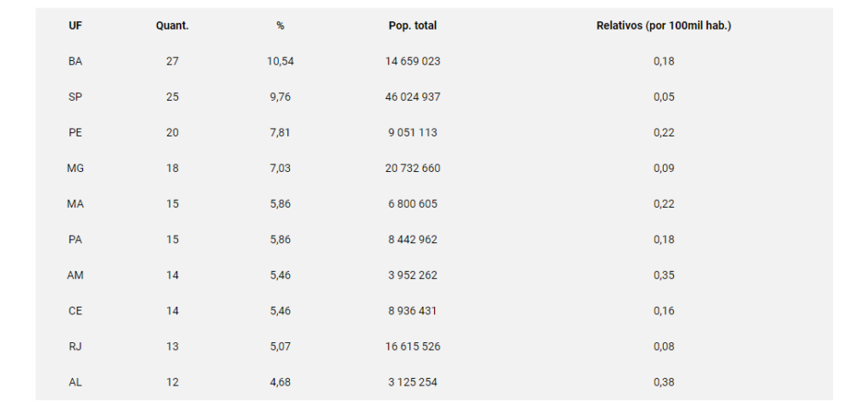Click the AM row label
This screenshot has width=868, height=416.
(75, 275)
